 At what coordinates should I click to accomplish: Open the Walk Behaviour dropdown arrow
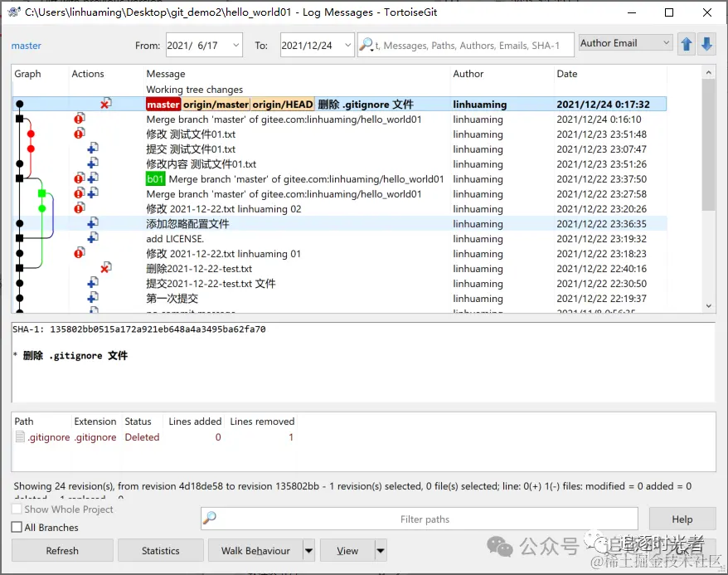pos(308,551)
